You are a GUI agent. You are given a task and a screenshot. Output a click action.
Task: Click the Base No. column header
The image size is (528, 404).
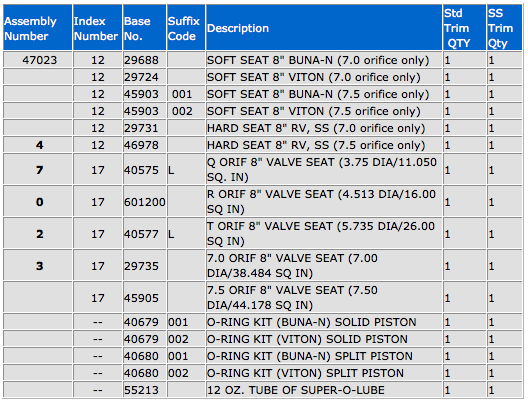pos(144,28)
